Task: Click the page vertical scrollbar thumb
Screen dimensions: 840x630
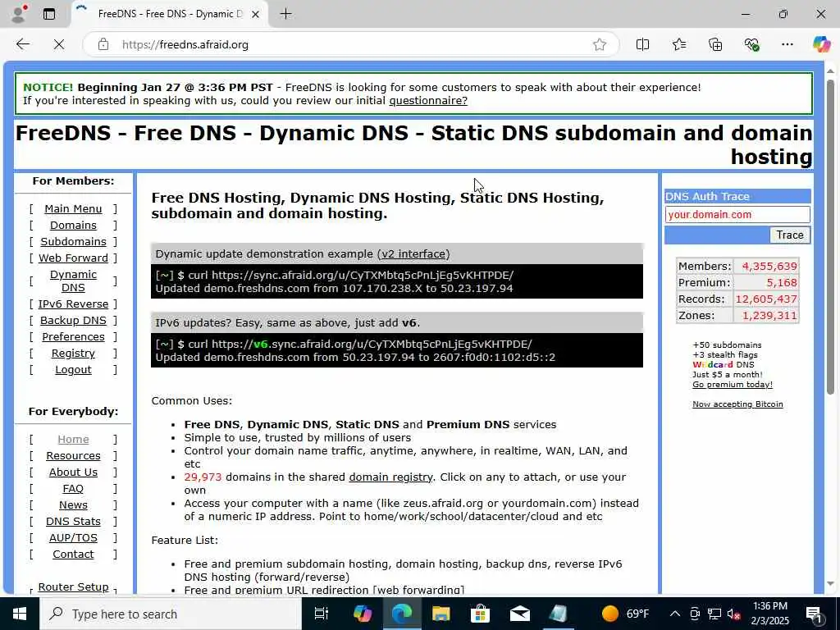Action: pos(830,237)
